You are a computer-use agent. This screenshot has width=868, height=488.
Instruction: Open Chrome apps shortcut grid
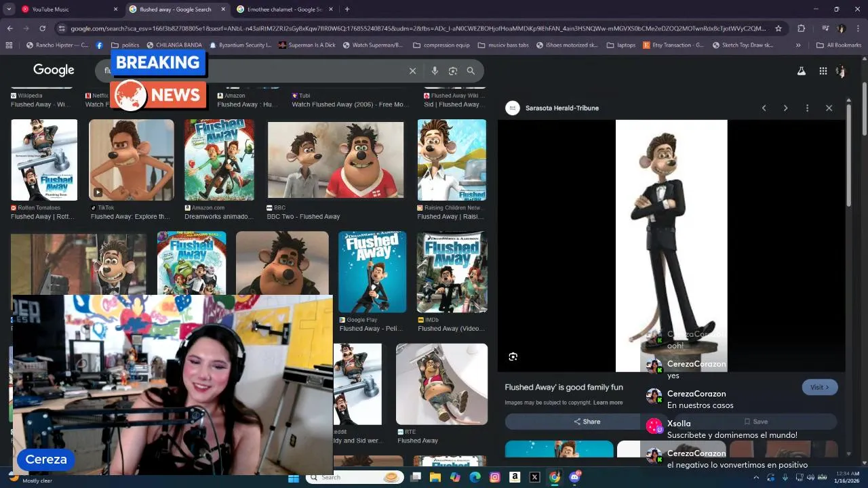9,45
